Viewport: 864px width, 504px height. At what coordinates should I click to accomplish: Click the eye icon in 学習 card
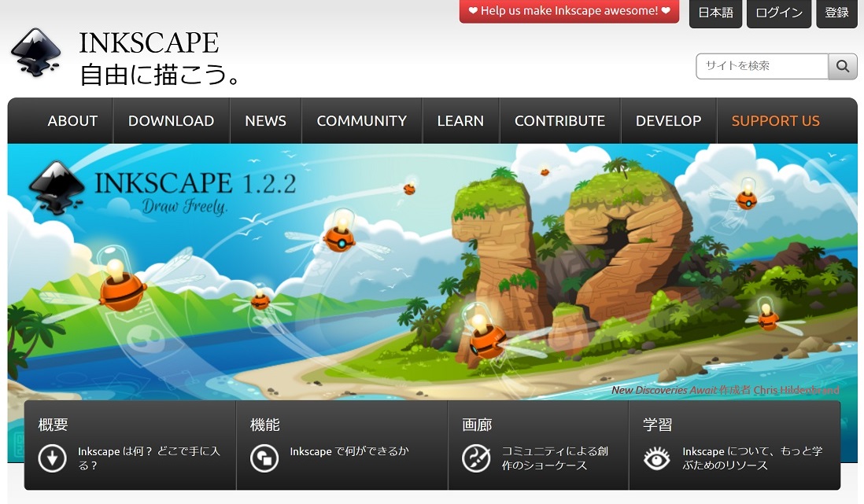pos(657,458)
